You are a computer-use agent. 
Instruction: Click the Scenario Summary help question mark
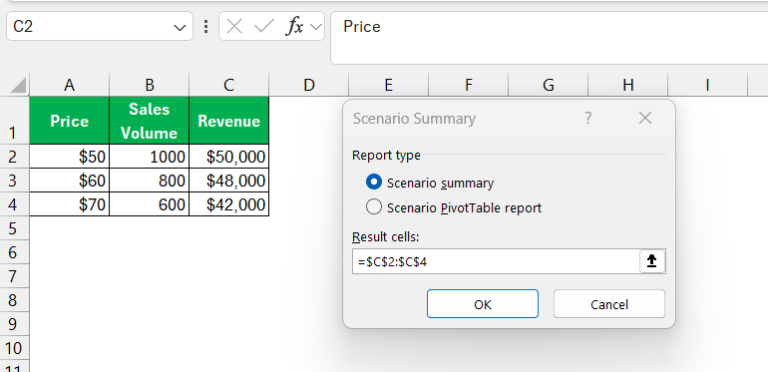(x=588, y=118)
